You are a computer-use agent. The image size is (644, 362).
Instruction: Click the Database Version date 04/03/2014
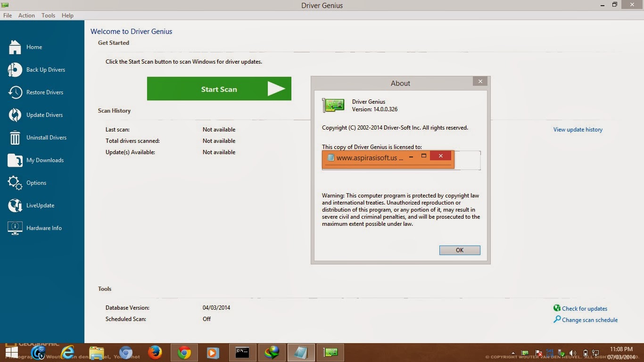pyautogui.click(x=216, y=308)
